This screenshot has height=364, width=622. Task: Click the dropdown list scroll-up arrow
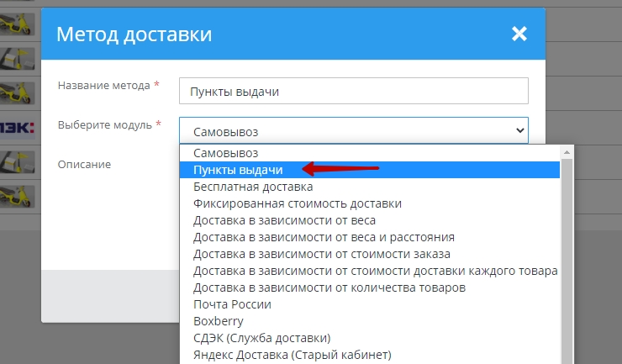click(567, 152)
